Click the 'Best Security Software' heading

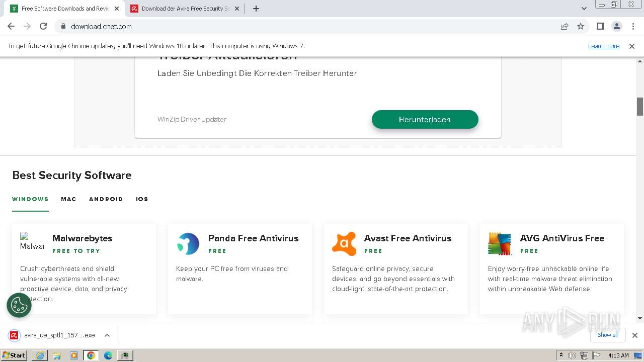(x=72, y=175)
